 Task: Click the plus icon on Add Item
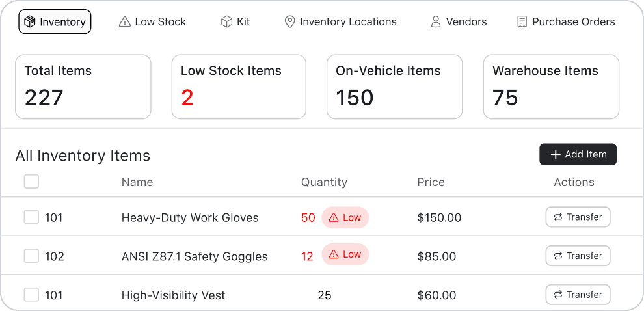click(556, 155)
